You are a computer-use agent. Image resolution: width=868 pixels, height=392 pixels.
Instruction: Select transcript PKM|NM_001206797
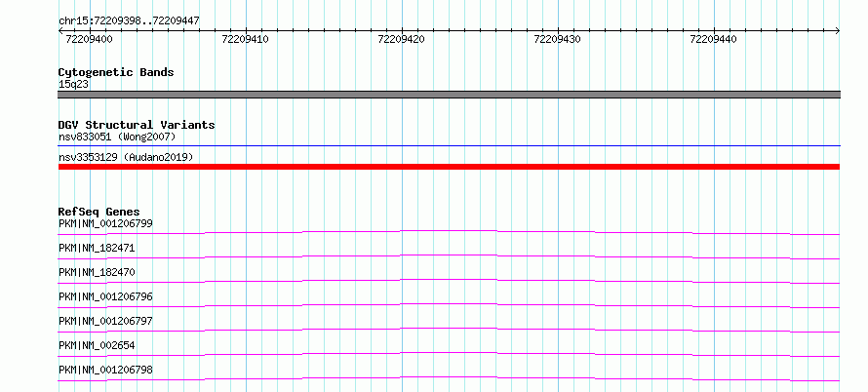coord(105,321)
